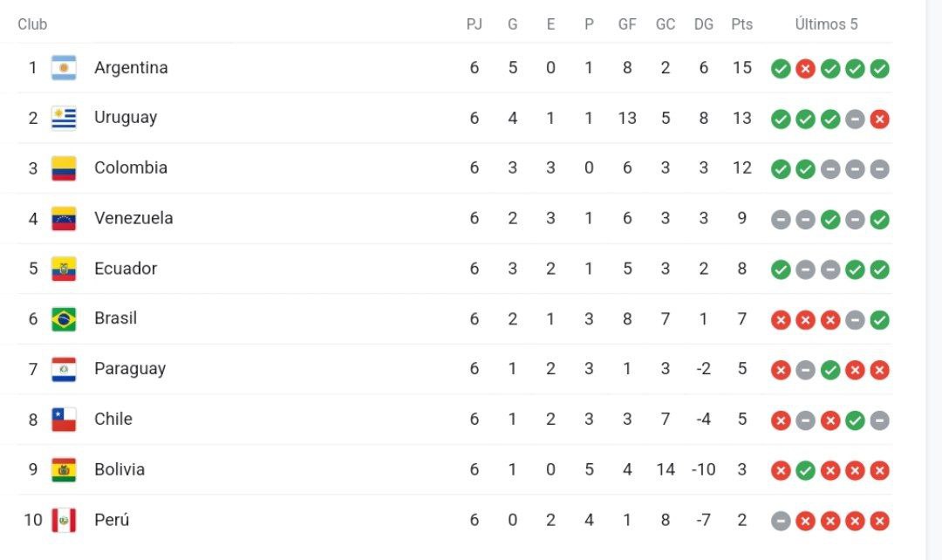
Task: Click Argentina's red loss result icon
Action: click(805, 69)
